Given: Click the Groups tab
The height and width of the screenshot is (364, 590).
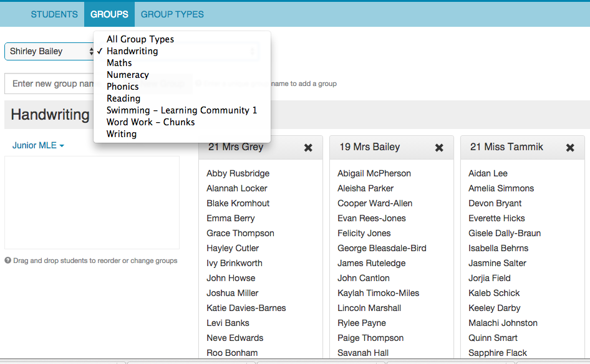Looking at the screenshot, I should pyautogui.click(x=109, y=14).
